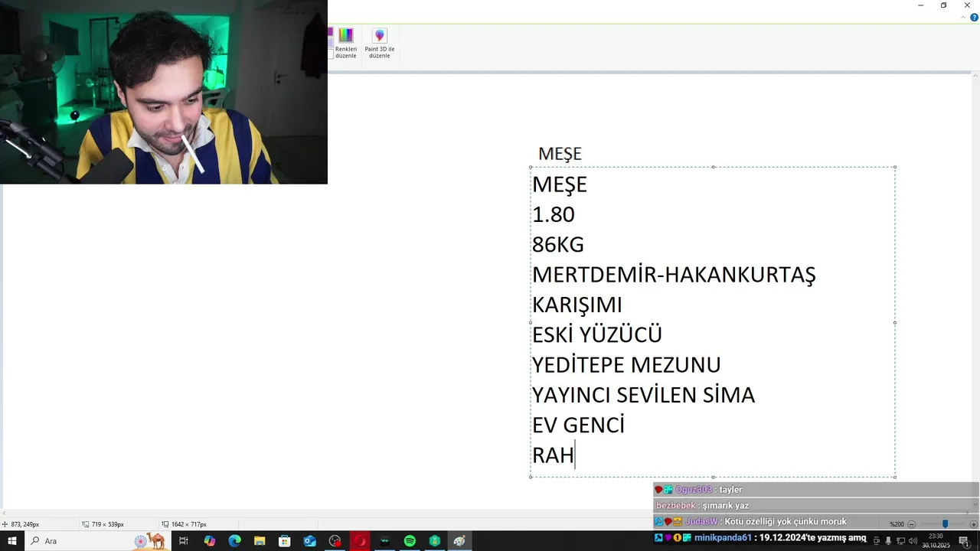Place cursor after RAH text
Screen dimensions: 980x551
[x=575, y=455]
